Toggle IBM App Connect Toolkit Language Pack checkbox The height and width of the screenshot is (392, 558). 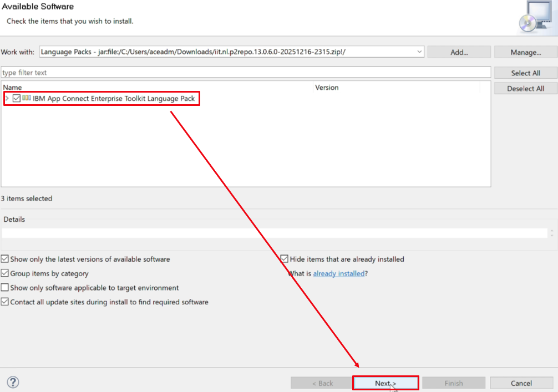(x=17, y=98)
